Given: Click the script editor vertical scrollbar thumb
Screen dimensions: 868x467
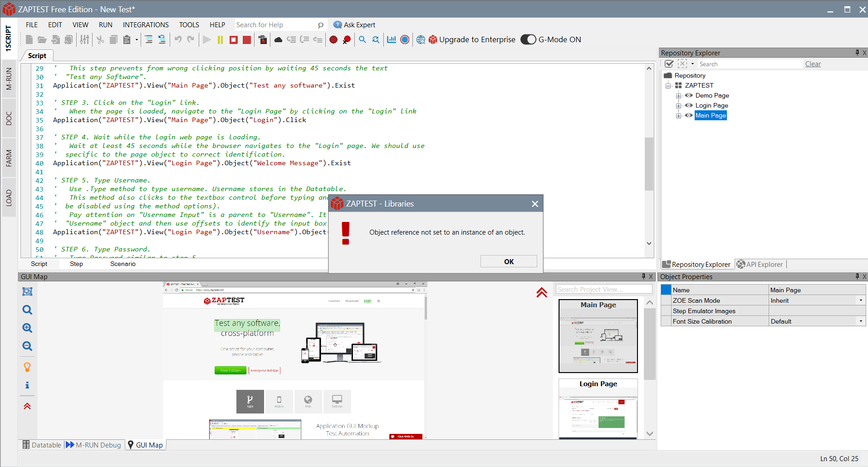Looking at the screenshot, I should pos(649,163).
